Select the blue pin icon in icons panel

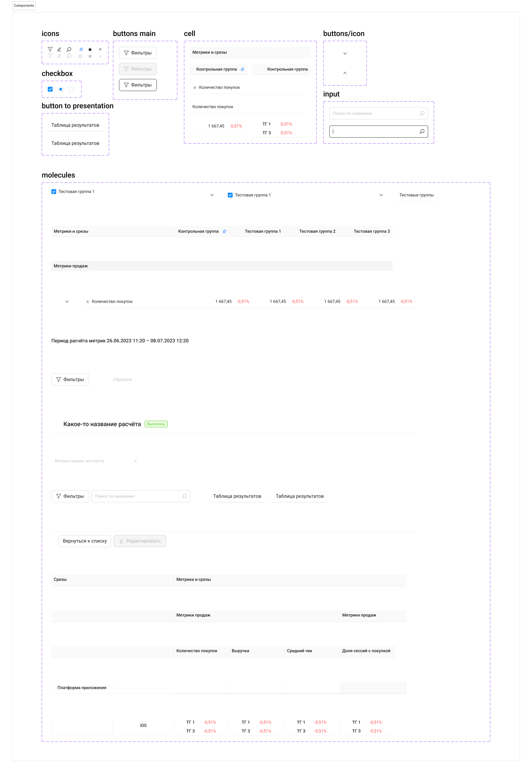pyautogui.click(x=81, y=49)
